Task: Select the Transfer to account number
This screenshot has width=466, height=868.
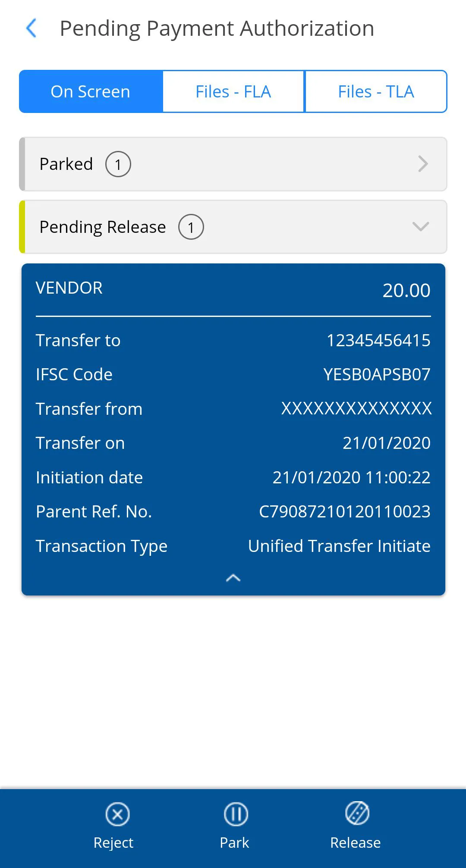Action: tap(378, 340)
